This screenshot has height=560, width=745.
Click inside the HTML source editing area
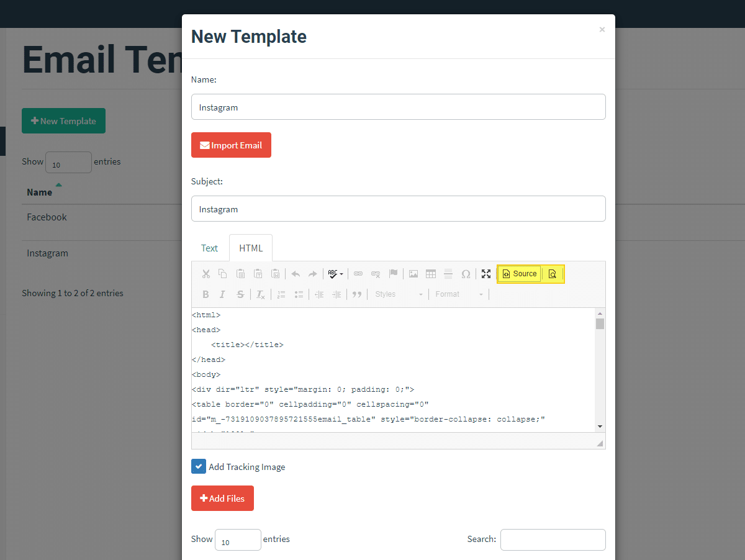(393, 369)
